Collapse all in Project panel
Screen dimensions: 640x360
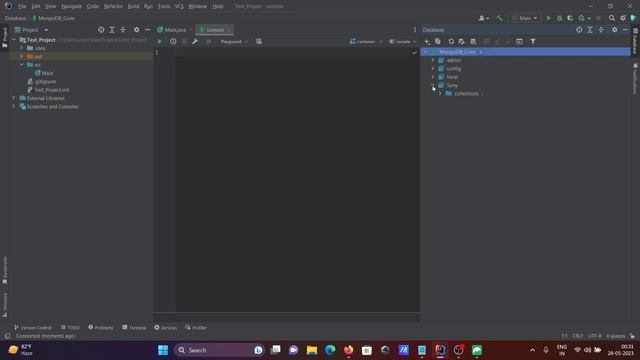(x=123, y=30)
